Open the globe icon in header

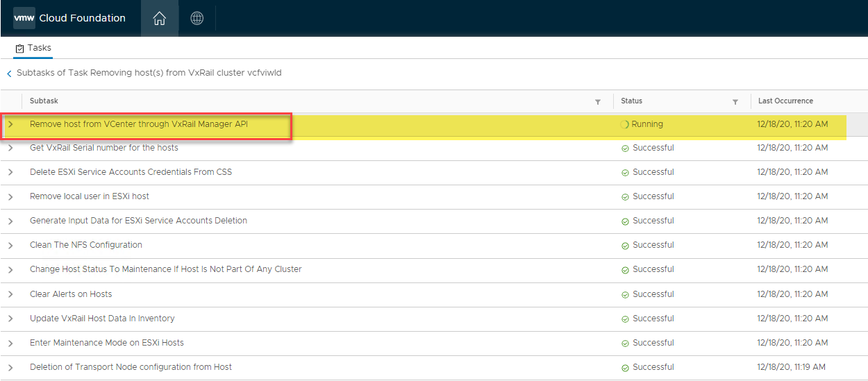197,19
